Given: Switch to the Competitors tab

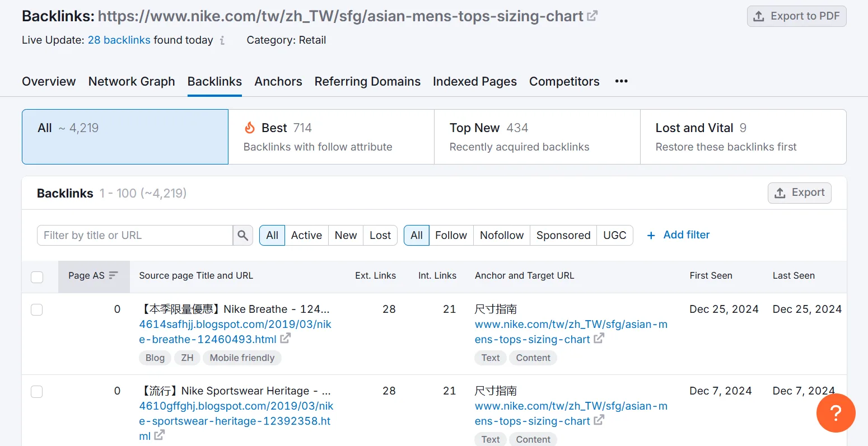Looking at the screenshot, I should tap(564, 81).
